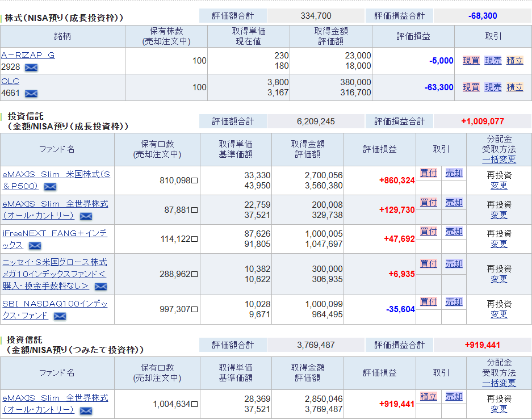Open mail icon for eMAXIS Slim 米国株式(S&P500)
The height and width of the screenshot is (420, 532).
50,187
